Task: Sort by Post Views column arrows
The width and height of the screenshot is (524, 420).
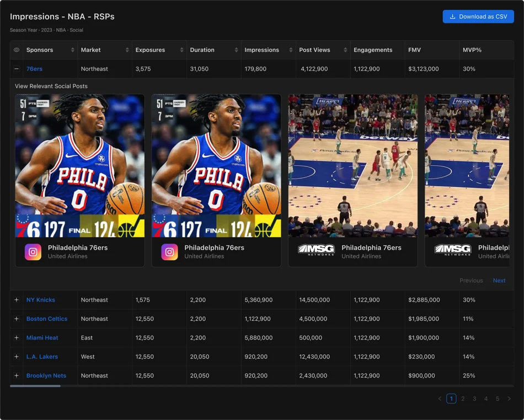Action: point(345,50)
